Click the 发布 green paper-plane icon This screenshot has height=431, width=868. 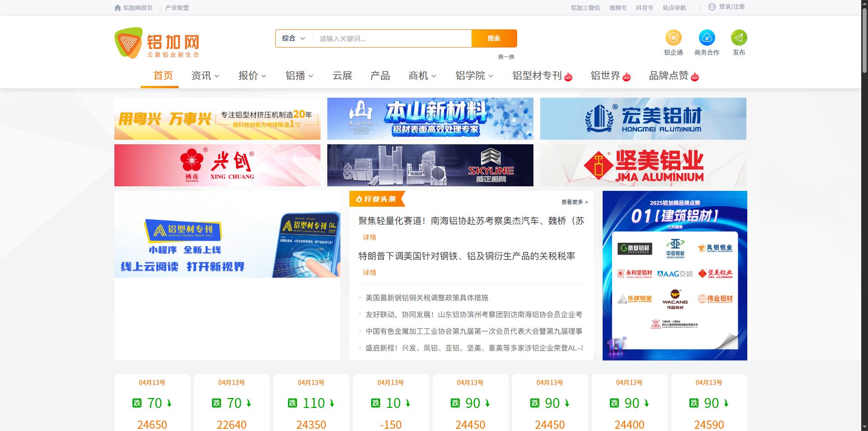pyautogui.click(x=739, y=38)
